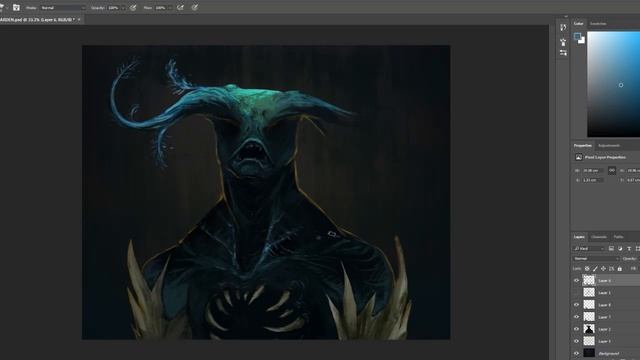Hide Layer 8 using its eye icon
The height and width of the screenshot is (360, 640).
coord(576,304)
